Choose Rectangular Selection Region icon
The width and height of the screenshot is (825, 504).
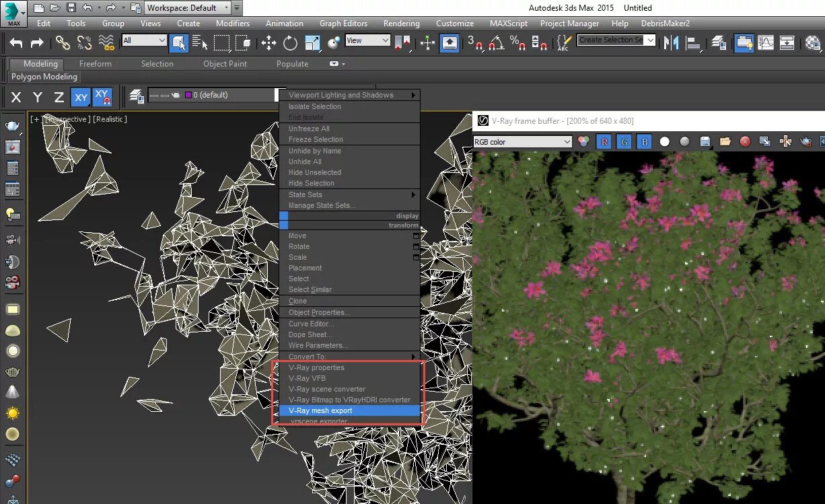pyautogui.click(x=221, y=44)
